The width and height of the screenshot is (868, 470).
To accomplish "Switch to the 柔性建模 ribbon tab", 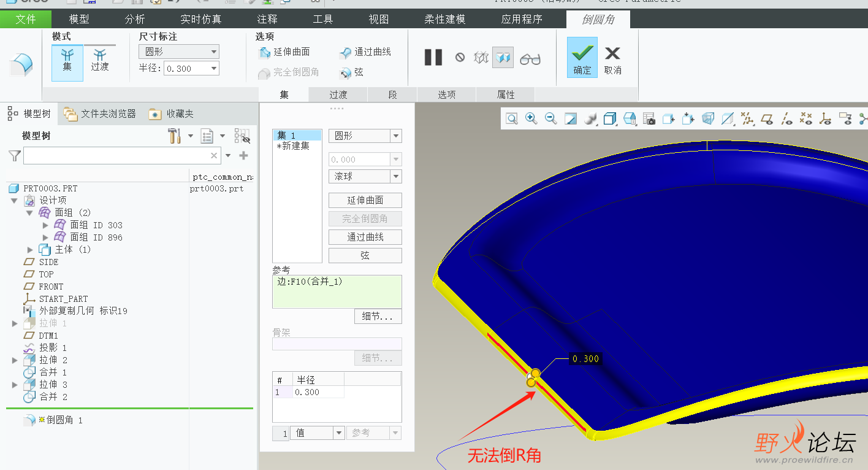I will coord(445,19).
